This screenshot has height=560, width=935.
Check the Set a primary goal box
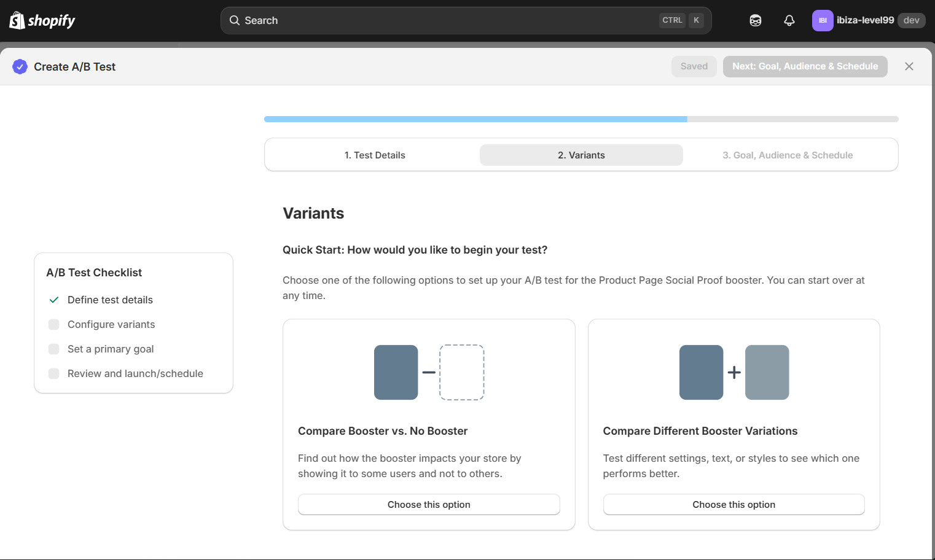(54, 349)
